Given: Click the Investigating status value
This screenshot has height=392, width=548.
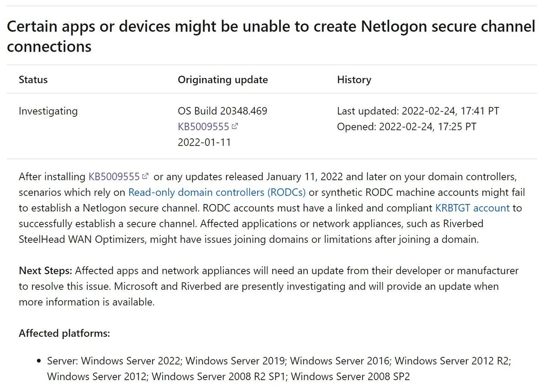Looking at the screenshot, I should tap(48, 111).
